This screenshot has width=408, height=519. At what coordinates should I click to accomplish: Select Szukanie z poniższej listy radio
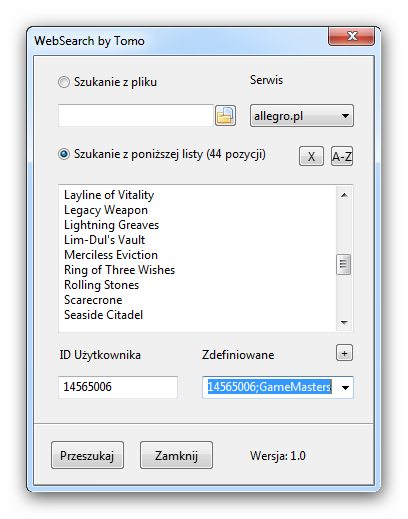(x=64, y=154)
